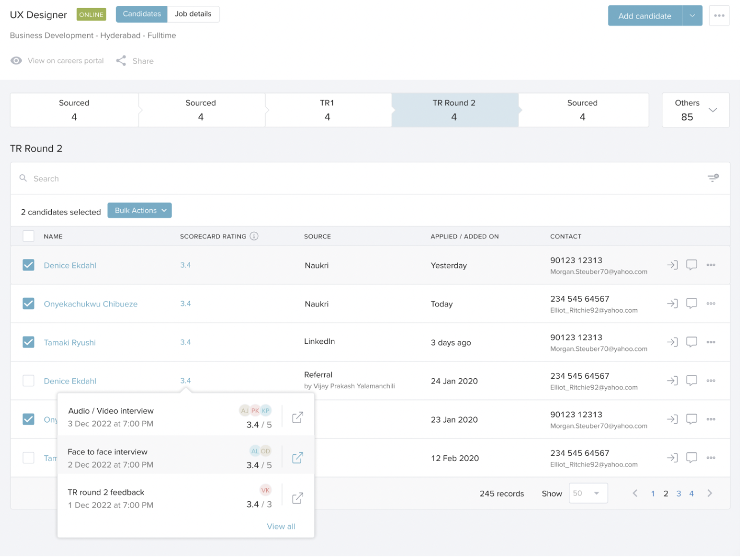Select the TR1 pipeline stage

(x=328, y=110)
